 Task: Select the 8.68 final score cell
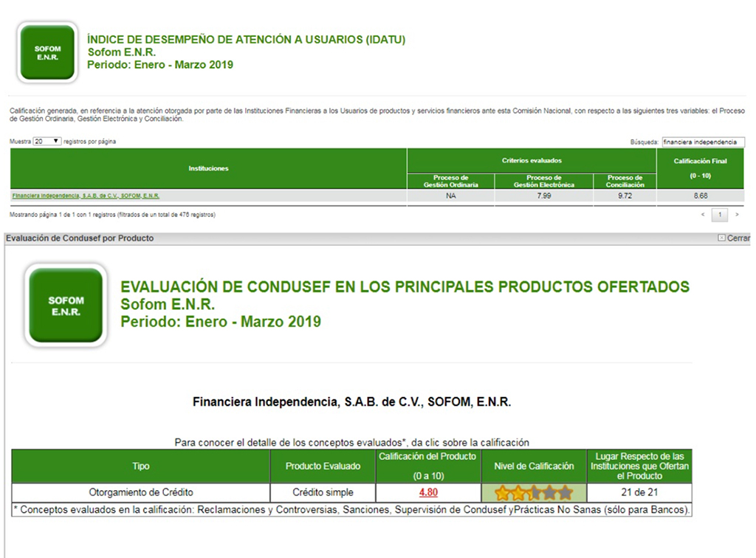pos(700,196)
